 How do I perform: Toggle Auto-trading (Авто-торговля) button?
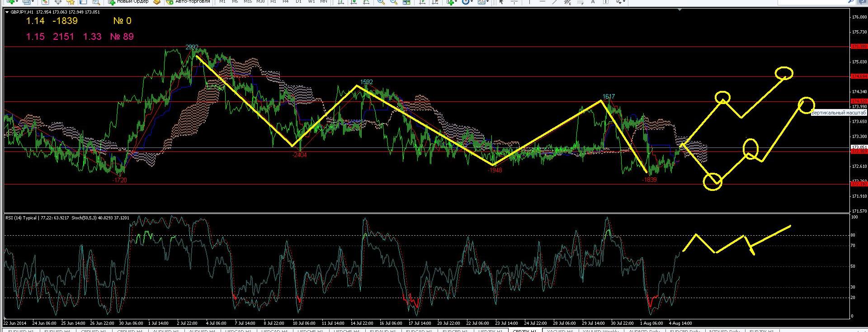tap(188, 2)
